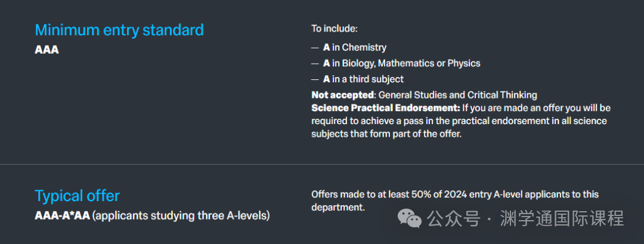Click the dash bullet before "A in a third subject"

(315, 79)
